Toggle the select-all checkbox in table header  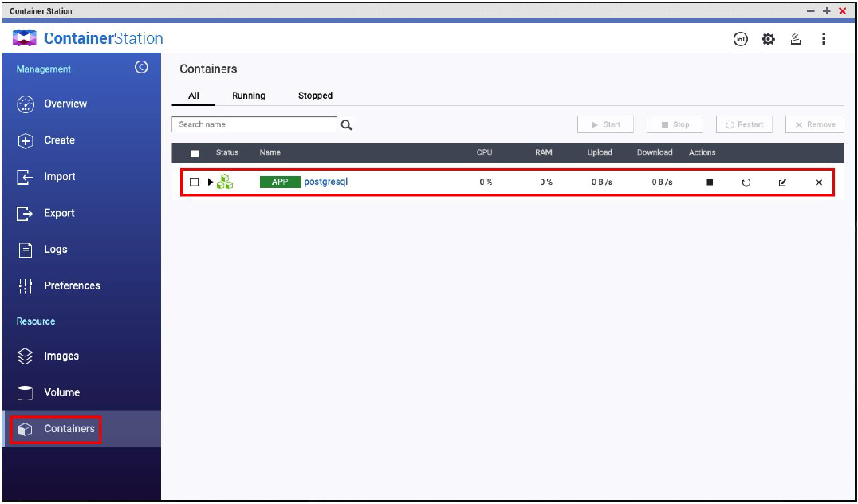click(195, 153)
